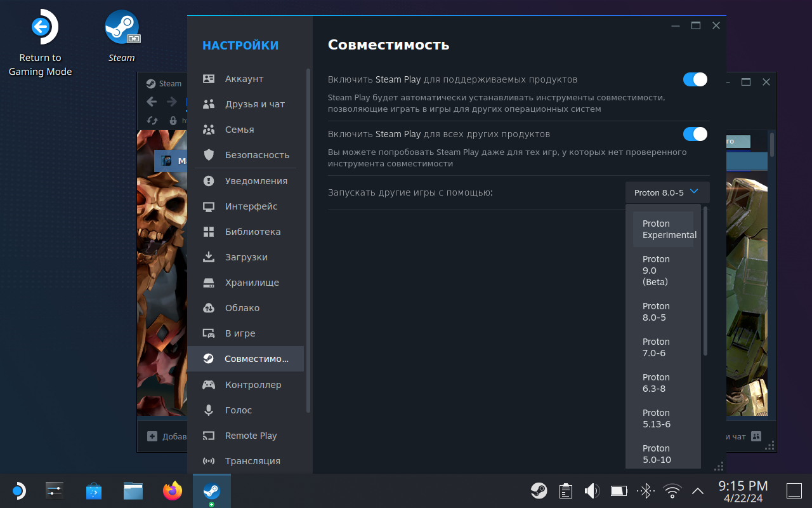Open the Безопасность section with shield icon
Viewport: 812px width, 508px height.
pos(246,155)
